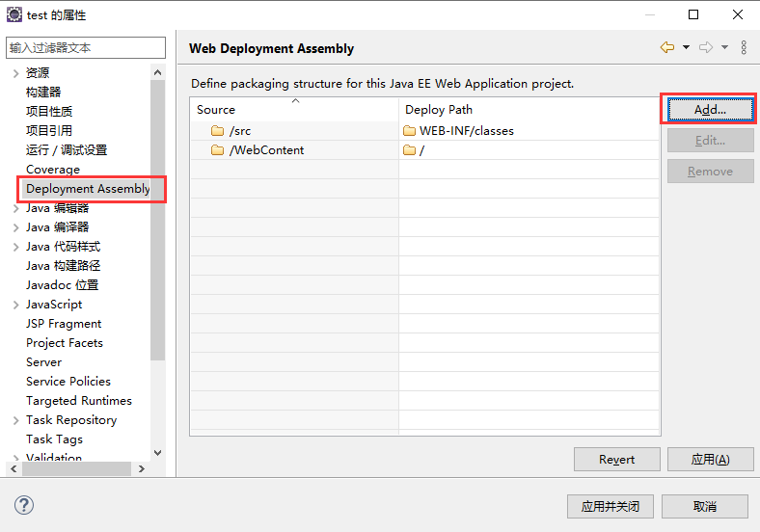Screen dimensions: 760x532
Task: Click the yellow back navigation arrow
Action: point(667,47)
